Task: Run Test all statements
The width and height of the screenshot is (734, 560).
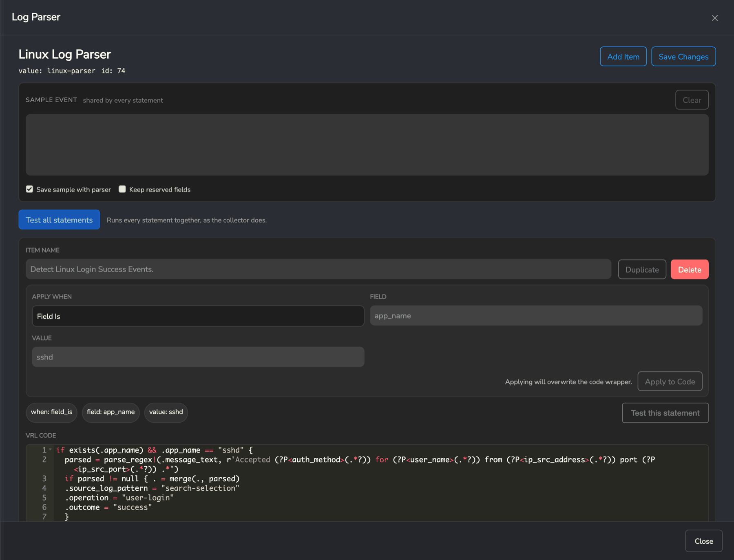Action: [x=59, y=220]
